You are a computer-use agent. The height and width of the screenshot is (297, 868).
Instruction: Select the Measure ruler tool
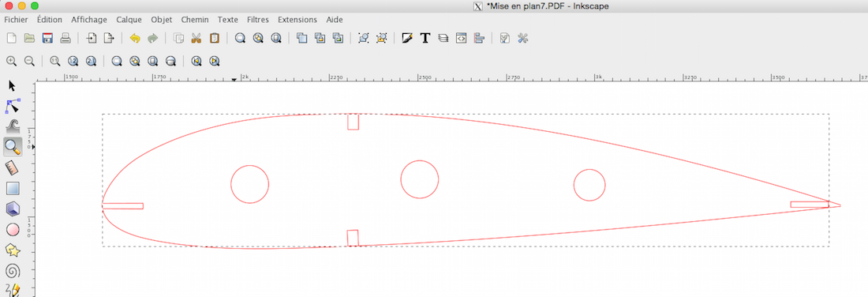pyautogui.click(x=12, y=167)
